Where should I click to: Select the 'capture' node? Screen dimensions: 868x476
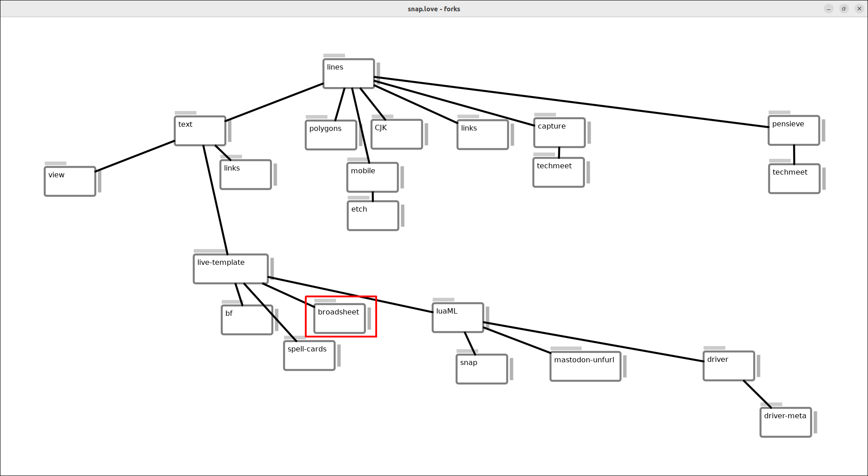(559, 133)
